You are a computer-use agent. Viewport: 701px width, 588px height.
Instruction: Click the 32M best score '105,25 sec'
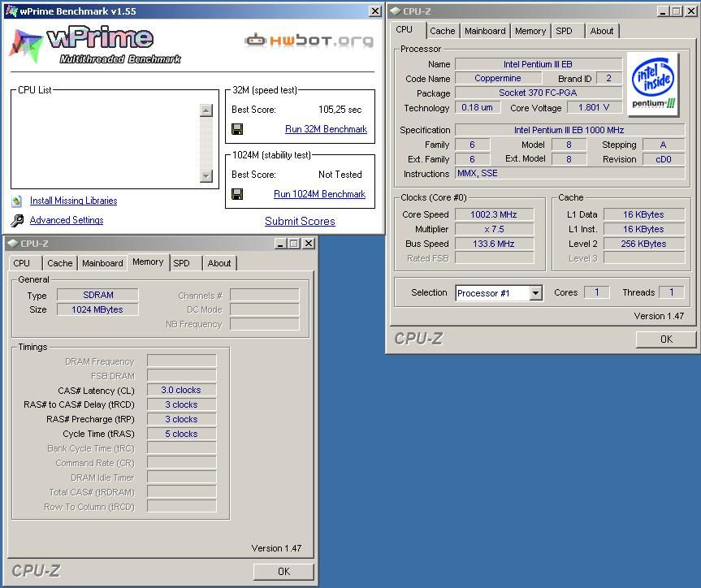coord(340,110)
